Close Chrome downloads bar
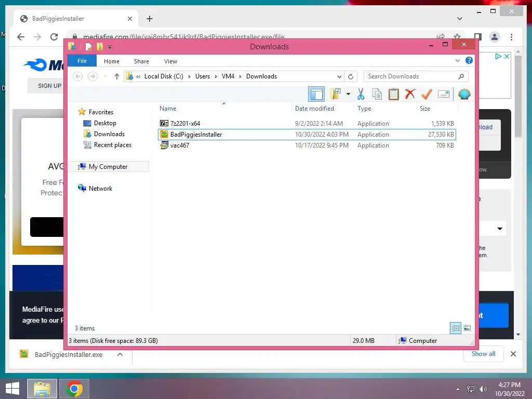 point(513,354)
